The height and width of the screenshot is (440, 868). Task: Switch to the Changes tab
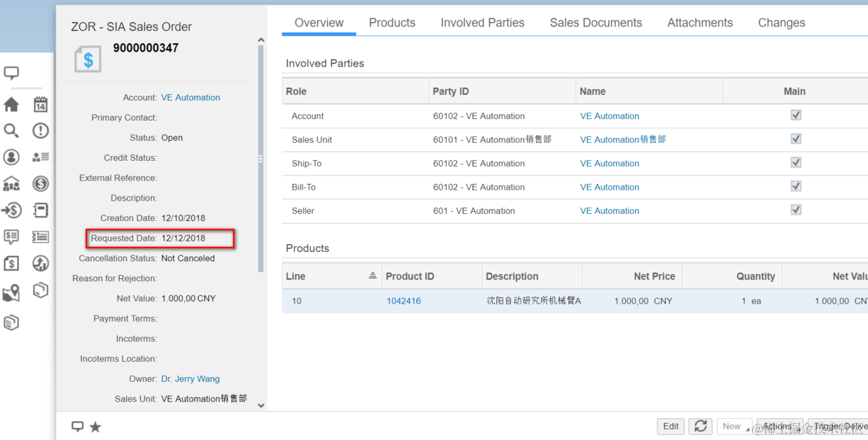click(781, 22)
